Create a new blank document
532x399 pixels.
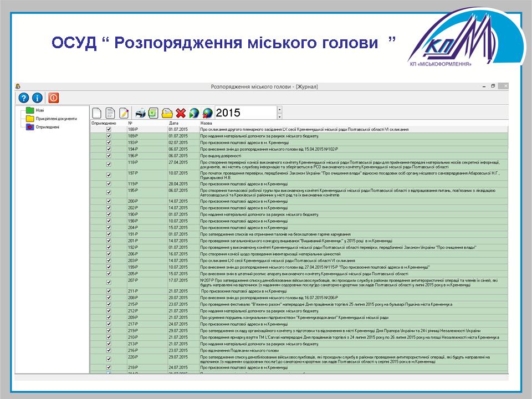point(97,112)
